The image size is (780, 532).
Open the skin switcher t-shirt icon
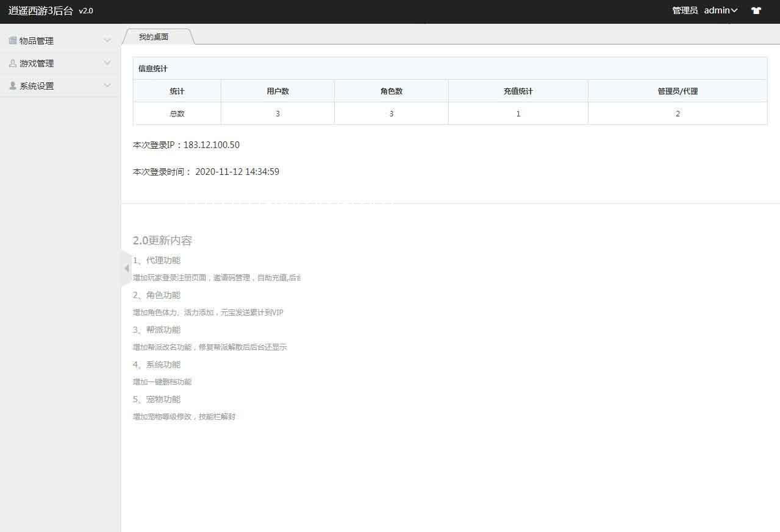click(756, 10)
